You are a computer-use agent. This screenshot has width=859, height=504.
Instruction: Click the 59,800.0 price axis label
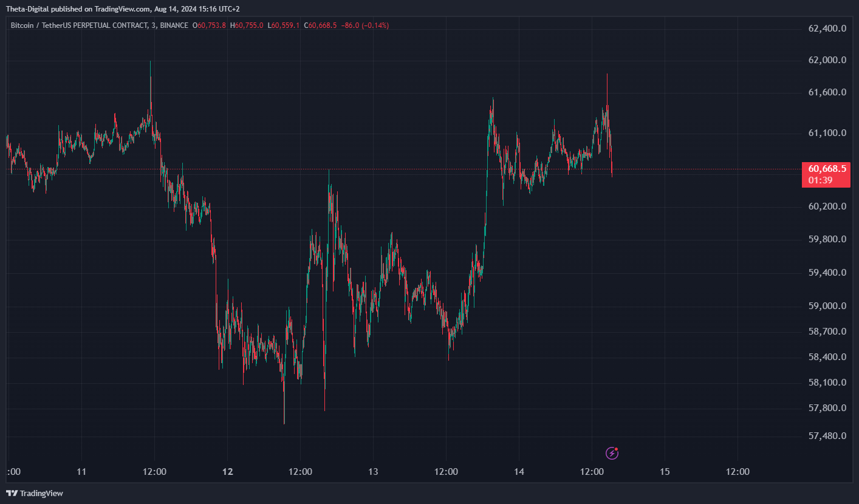[x=827, y=239]
